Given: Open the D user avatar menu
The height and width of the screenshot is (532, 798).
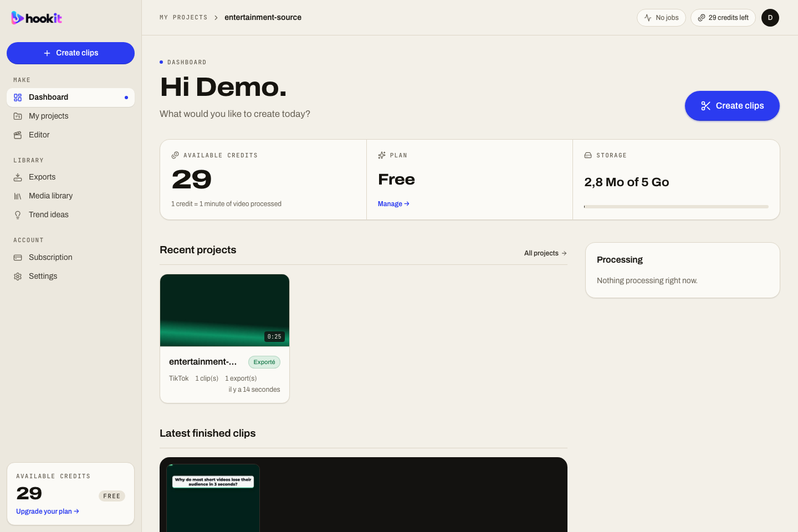Looking at the screenshot, I should tap(770, 18).
